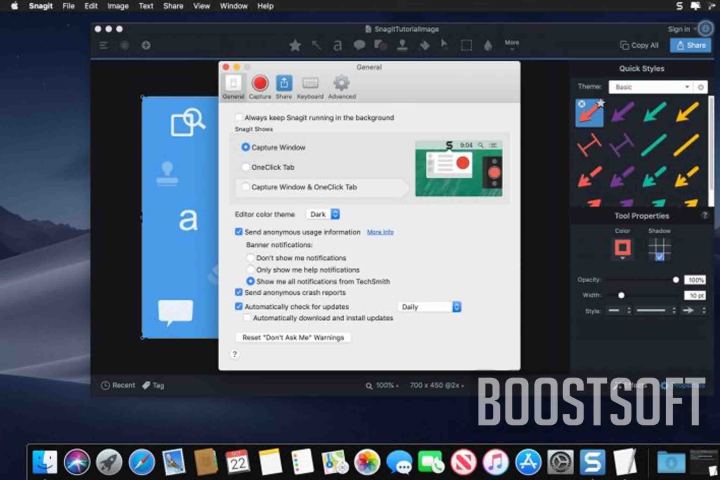Viewport: 720px width, 480px height.
Task: Enable Automatically download and install updates
Action: (x=247, y=318)
